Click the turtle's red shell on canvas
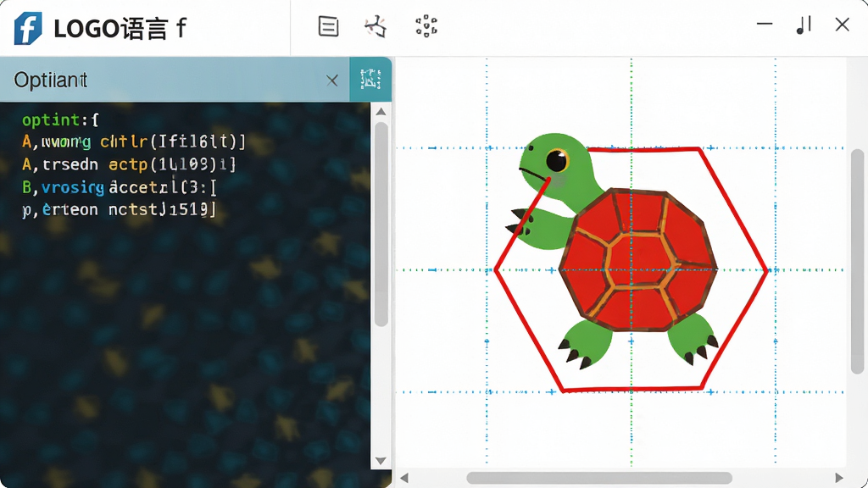Screen dimensions: 868x488 (x=638, y=261)
